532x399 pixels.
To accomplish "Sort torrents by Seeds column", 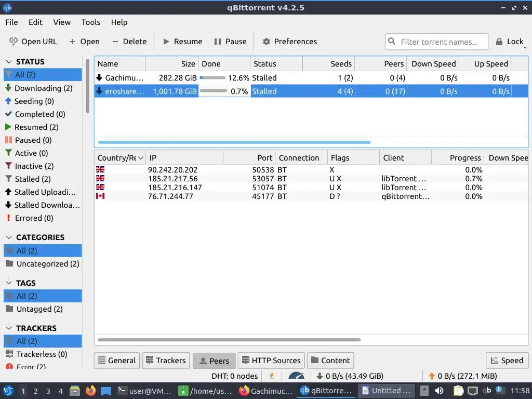I will [x=328, y=64].
